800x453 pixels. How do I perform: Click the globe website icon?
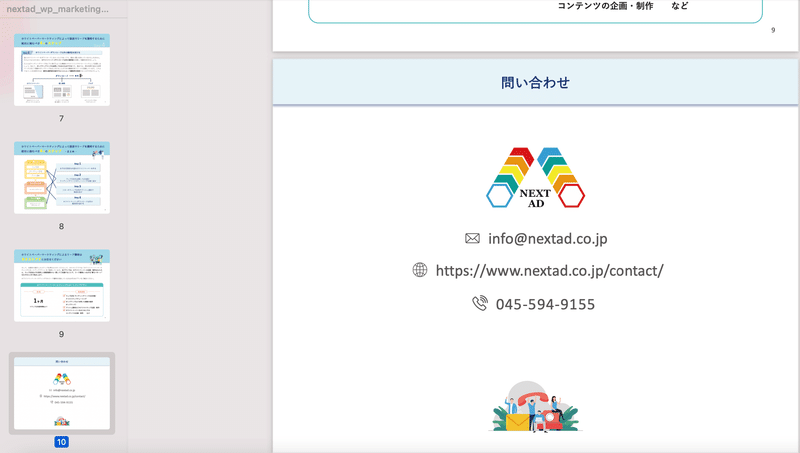tap(420, 270)
